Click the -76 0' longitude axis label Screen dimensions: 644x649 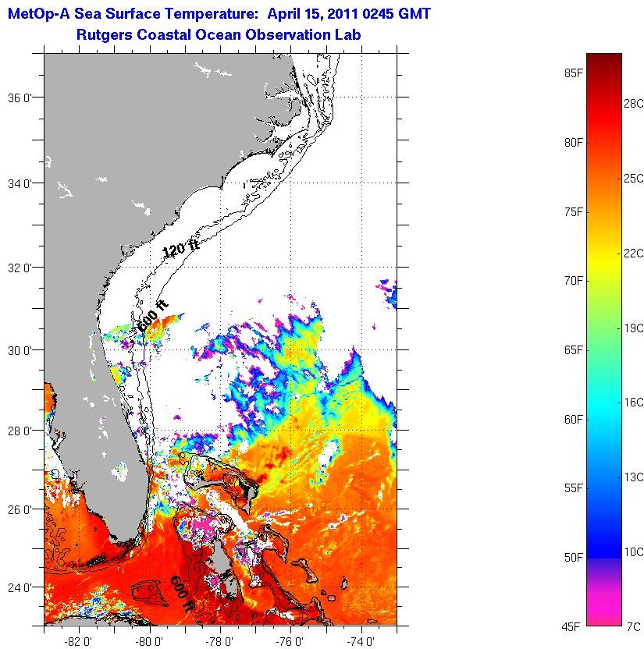[x=290, y=641]
